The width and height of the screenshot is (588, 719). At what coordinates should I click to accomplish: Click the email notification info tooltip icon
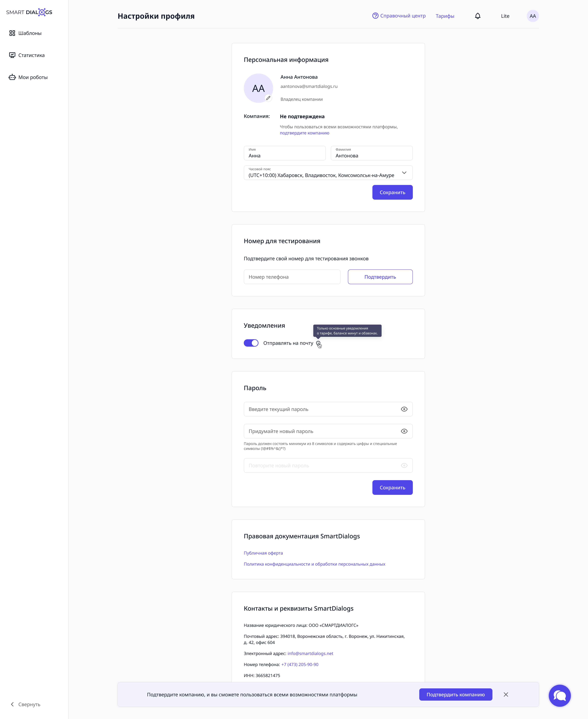pyautogui.click(x=318, y=343)
